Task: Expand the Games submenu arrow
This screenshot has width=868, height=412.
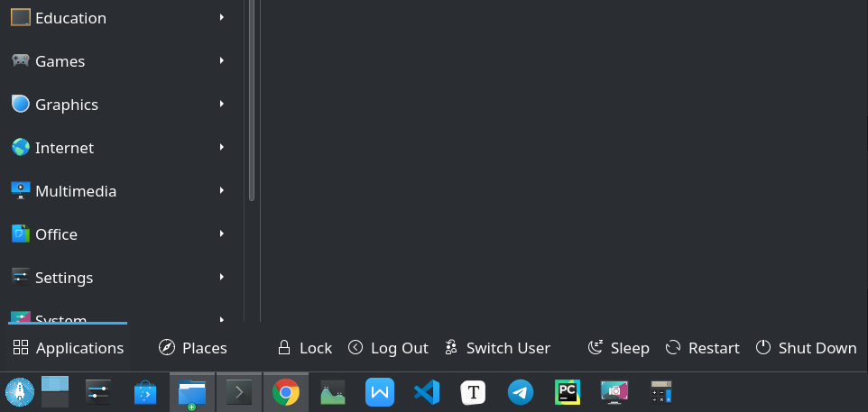Action: (221, 60)
